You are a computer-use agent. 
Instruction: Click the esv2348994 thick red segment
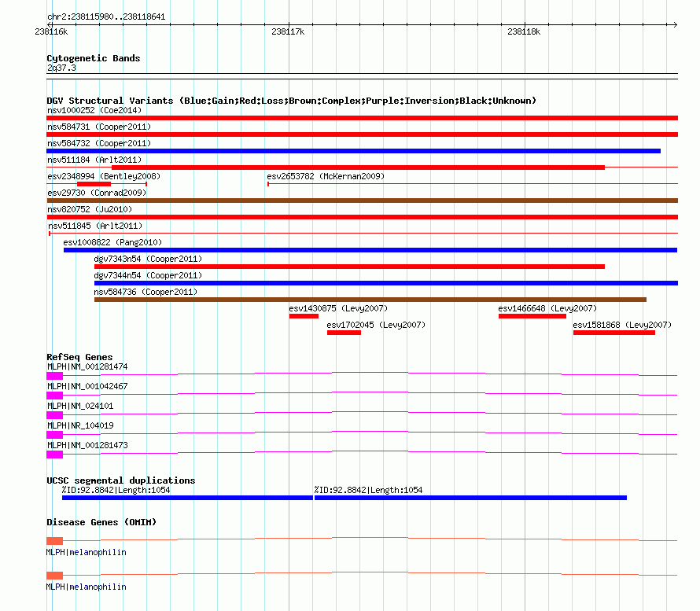point(94,184)
